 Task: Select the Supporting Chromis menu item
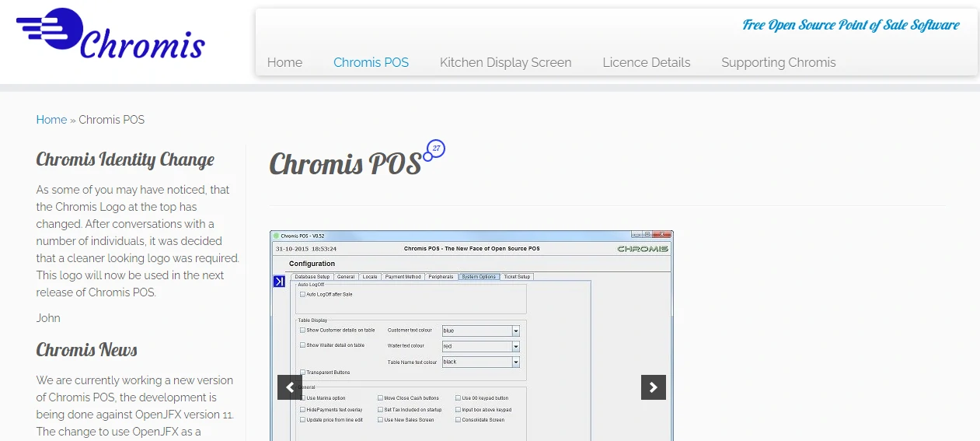click(x=778, y=62)
